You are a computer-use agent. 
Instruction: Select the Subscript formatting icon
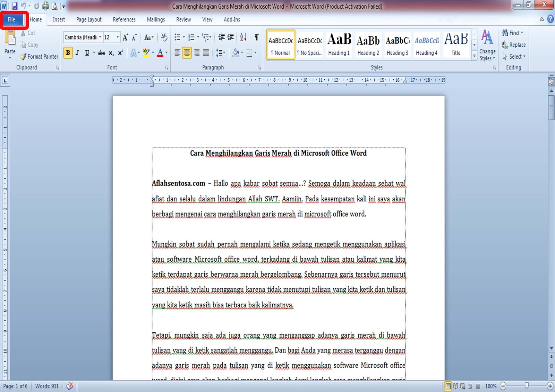pyautogui.click(x=111, y=53)
